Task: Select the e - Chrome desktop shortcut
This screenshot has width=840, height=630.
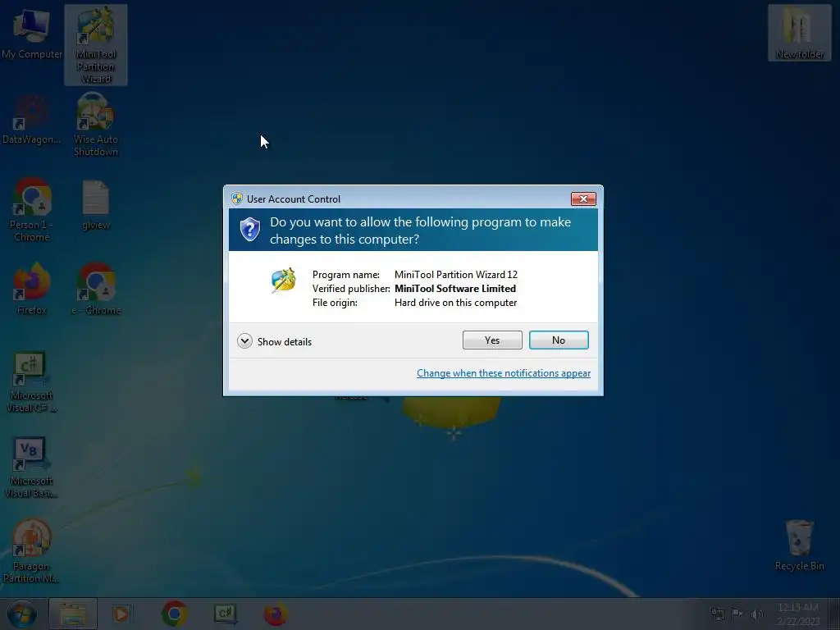Action: pyautogui.click(x=96, y=290)
